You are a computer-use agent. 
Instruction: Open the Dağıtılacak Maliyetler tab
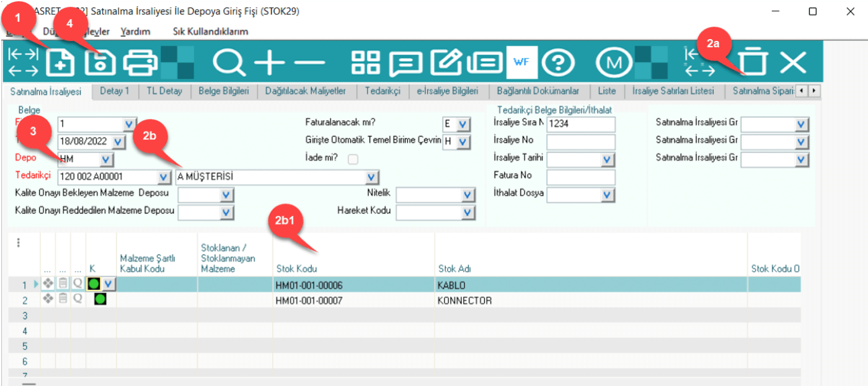pos(306,91)
